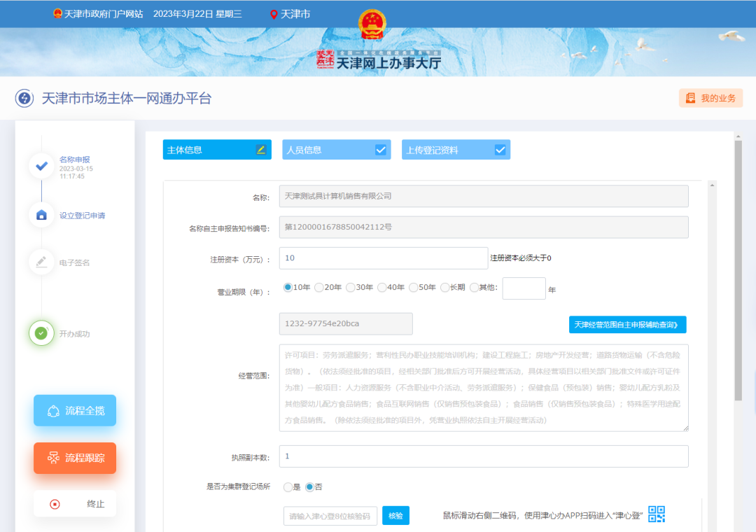Click the 津心登8位核验码 input field
This screenshot has height=532, width=756.
[330, 516]
